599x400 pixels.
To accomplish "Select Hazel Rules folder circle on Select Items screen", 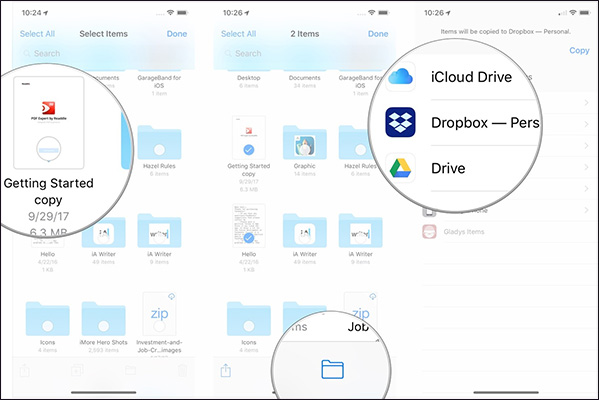I will tap(159, 149).
